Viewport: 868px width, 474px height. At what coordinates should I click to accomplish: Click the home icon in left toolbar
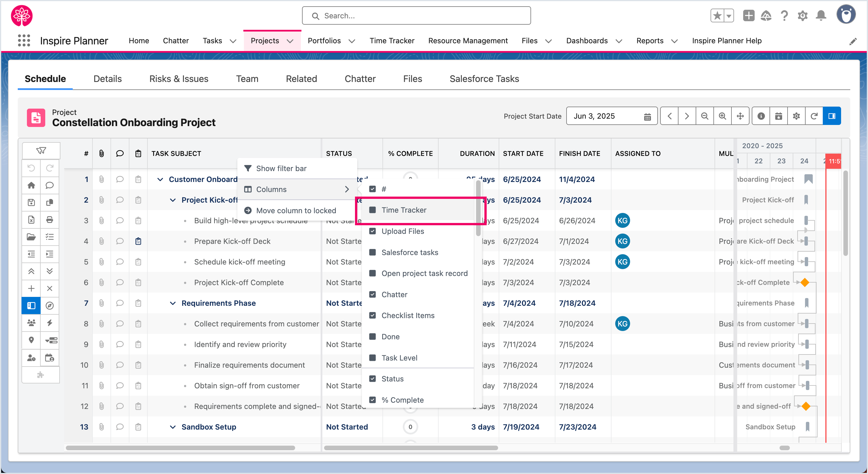pos(31,185)
